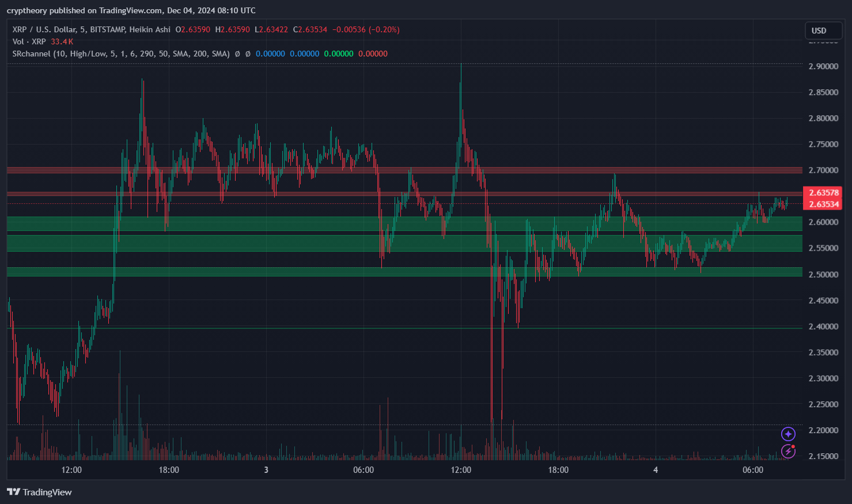Click the red 2.63578 price label
This screenshot has width=852, height=504.
click(823, 193)
